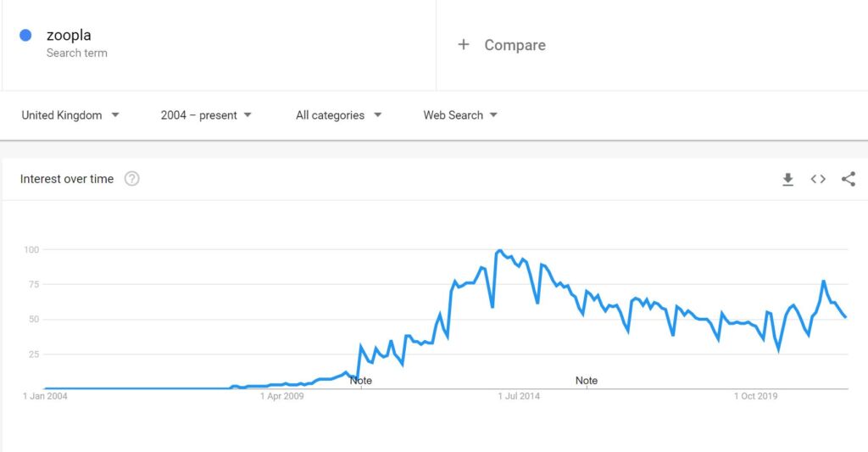Click the embed code icon

click(x=818, y=179)
